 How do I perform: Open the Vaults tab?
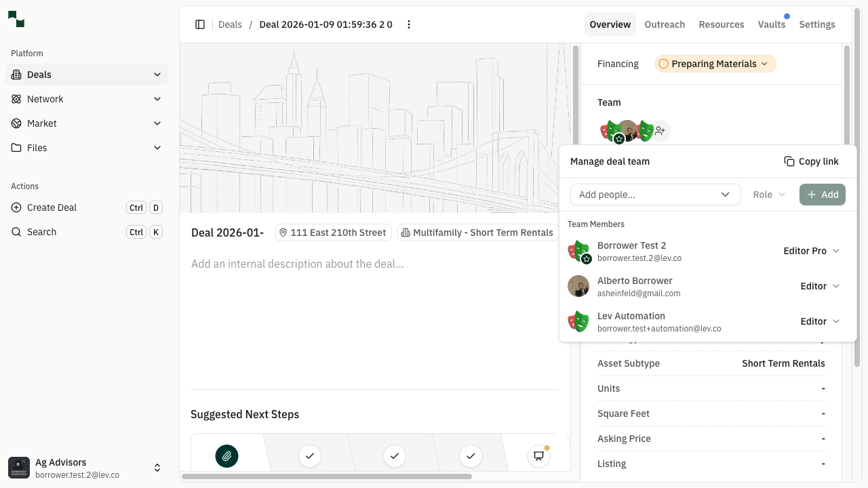tap(771, 24)
